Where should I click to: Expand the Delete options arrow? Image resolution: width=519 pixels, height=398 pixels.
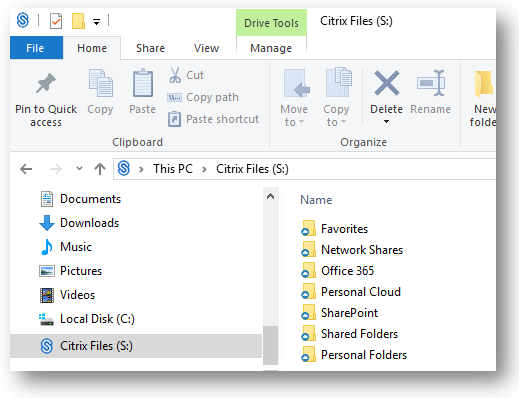(386, 122)
